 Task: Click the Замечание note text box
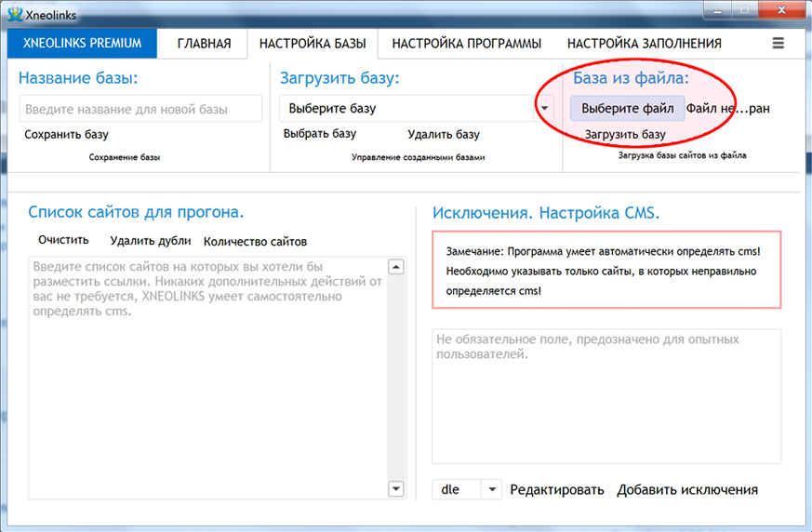point(606,270)
